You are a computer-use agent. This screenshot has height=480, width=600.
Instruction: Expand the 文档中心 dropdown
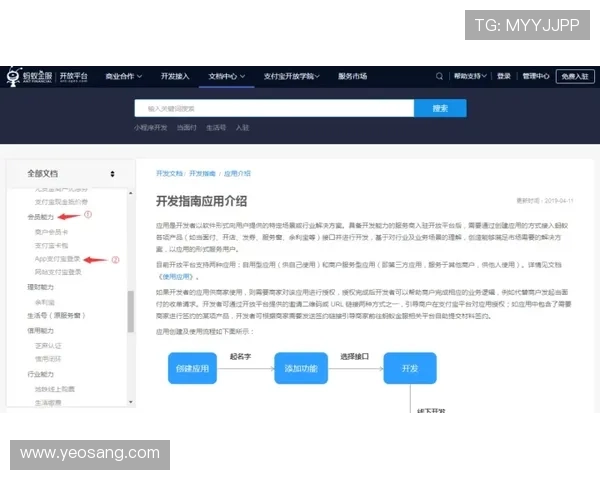click(227, 77)
